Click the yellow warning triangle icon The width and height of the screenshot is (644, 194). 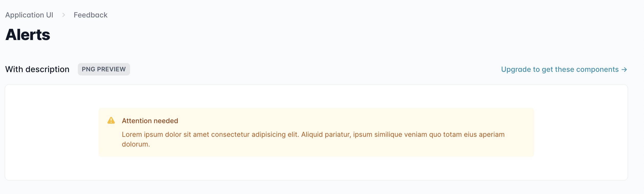(x=111, y=120)
